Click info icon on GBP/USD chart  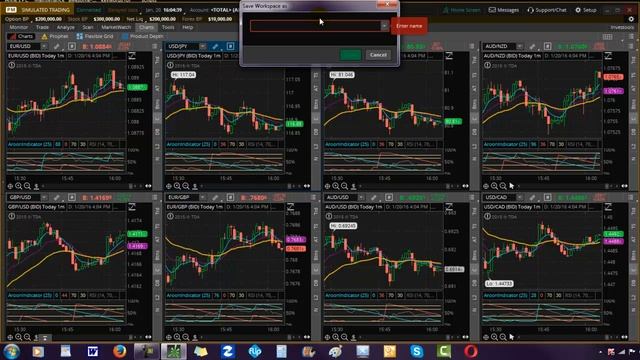11,216
